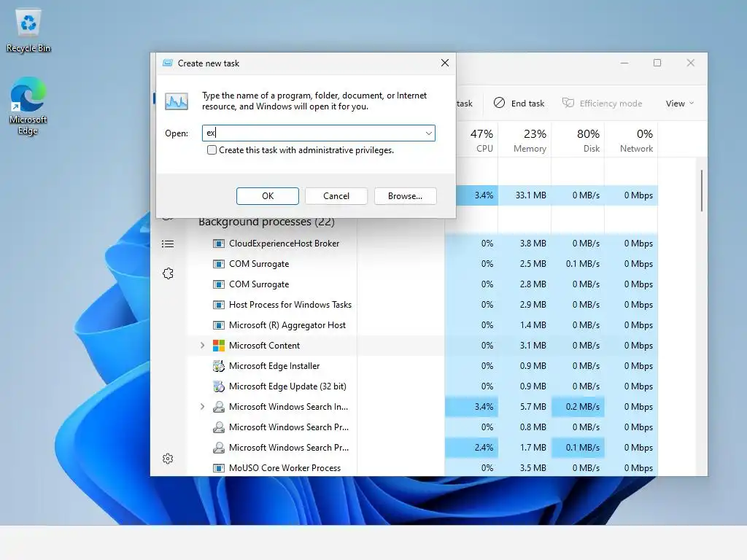Viewport: 747px width, 560px height.
Task: Open Task Manager startup apps list icon
Action: [x=168, y=244]
